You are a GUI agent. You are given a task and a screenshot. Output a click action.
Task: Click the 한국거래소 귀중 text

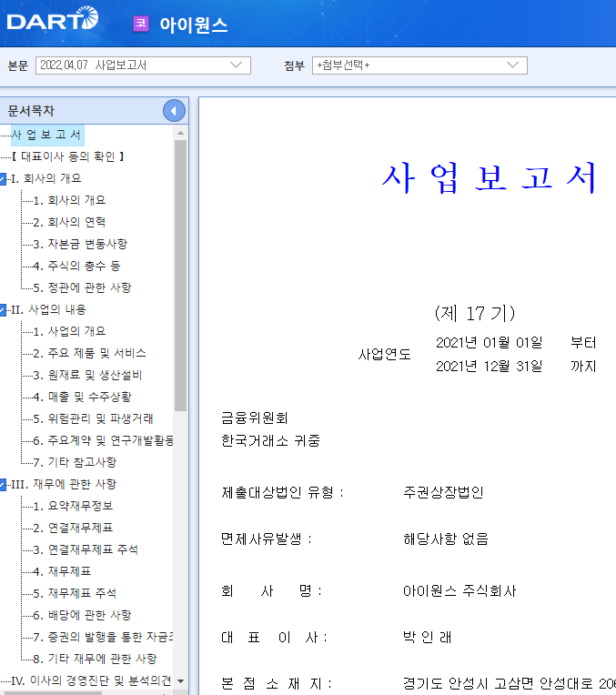coord(270,440)
